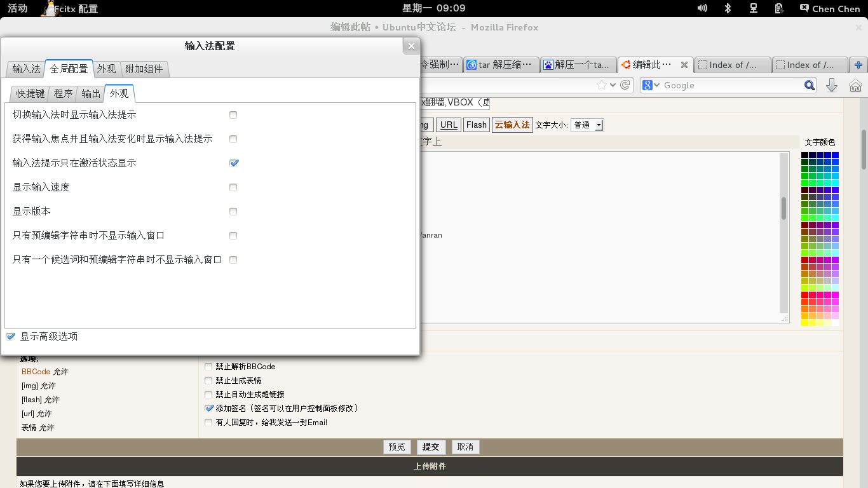868x488 pixels.
Task: Open the Chen Chen user menu
Action: point(836,9)
